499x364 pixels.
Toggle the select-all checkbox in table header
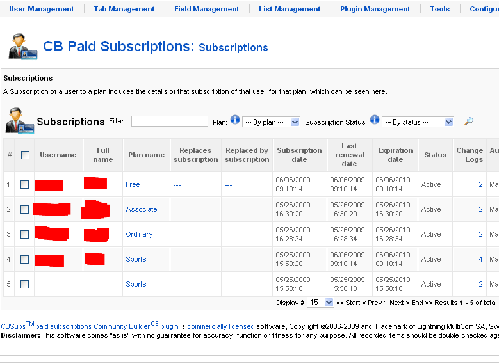click(x=25, y=155)
